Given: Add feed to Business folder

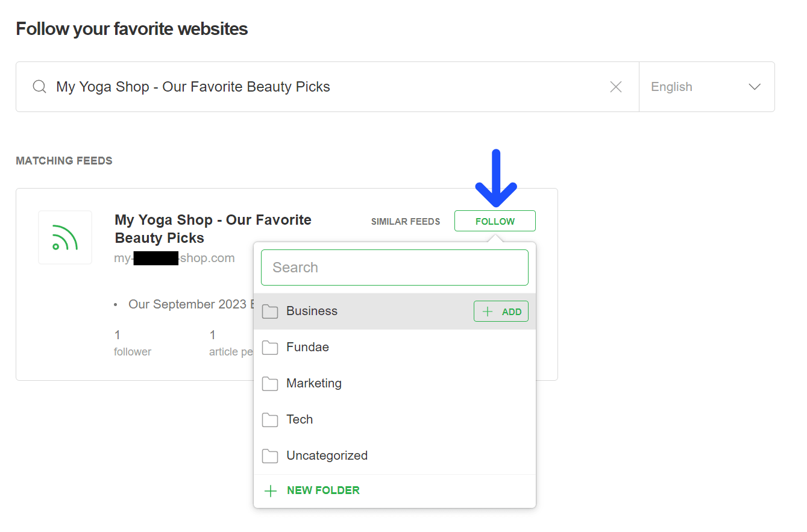Looking at the screenshot, I should 501,311.
